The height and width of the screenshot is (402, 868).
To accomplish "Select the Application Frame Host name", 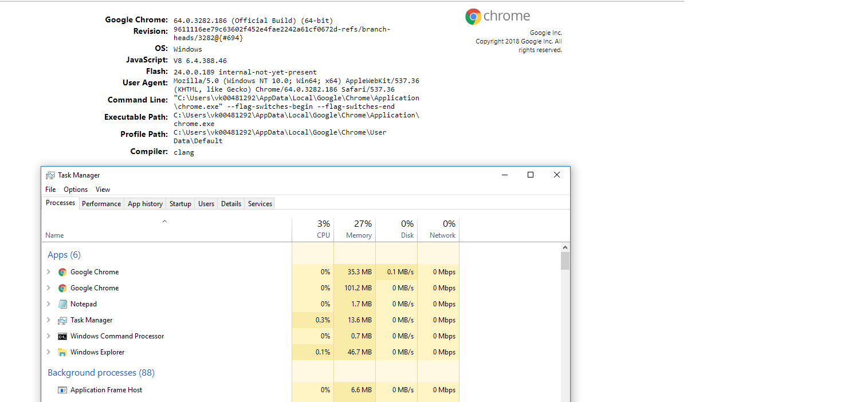I will pyautogui.click(x=106, y=390).
